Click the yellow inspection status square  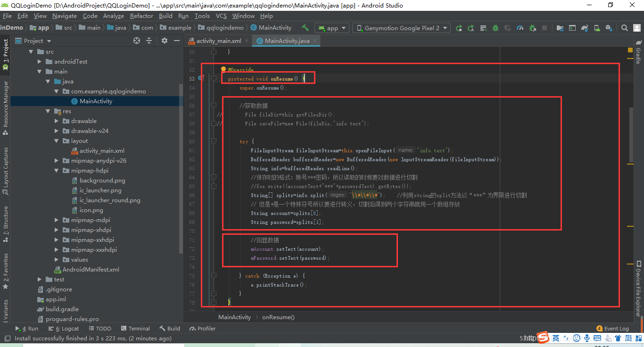click(630, 50)
